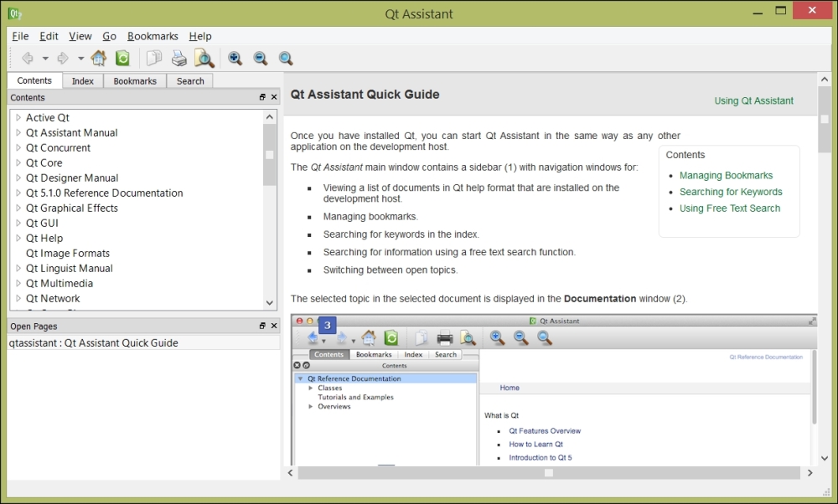This screenshot has height=504, width=838.
Task: Click the Find in text icon
Action: coord(204,59)
